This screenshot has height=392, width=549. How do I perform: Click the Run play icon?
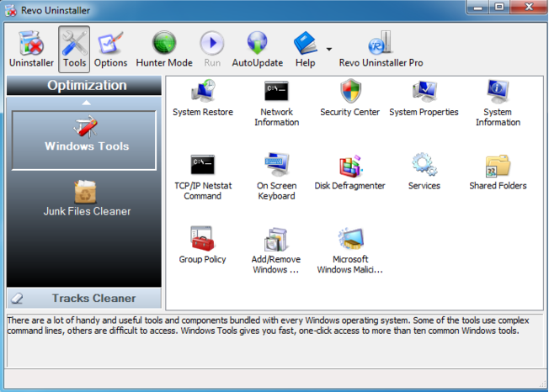(x=212, y=43)
